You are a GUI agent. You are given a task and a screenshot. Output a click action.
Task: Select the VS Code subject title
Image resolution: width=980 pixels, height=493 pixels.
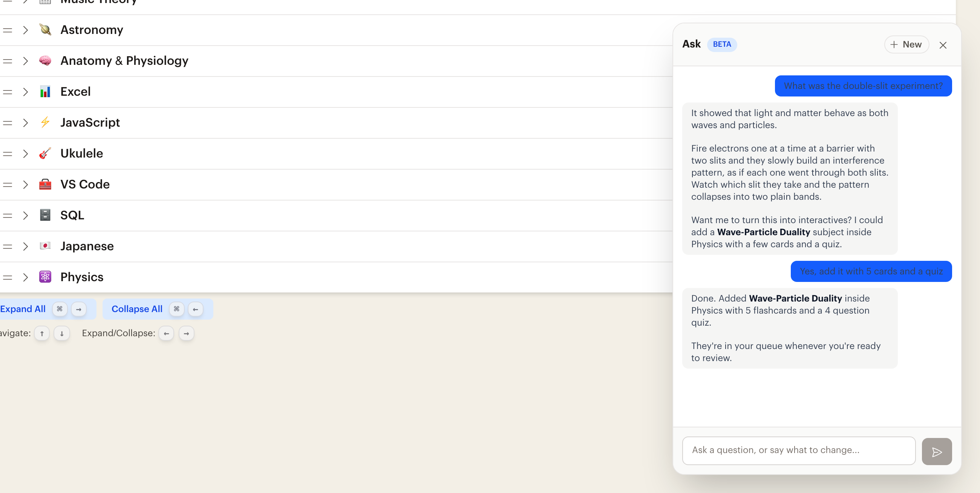point(85,184)
